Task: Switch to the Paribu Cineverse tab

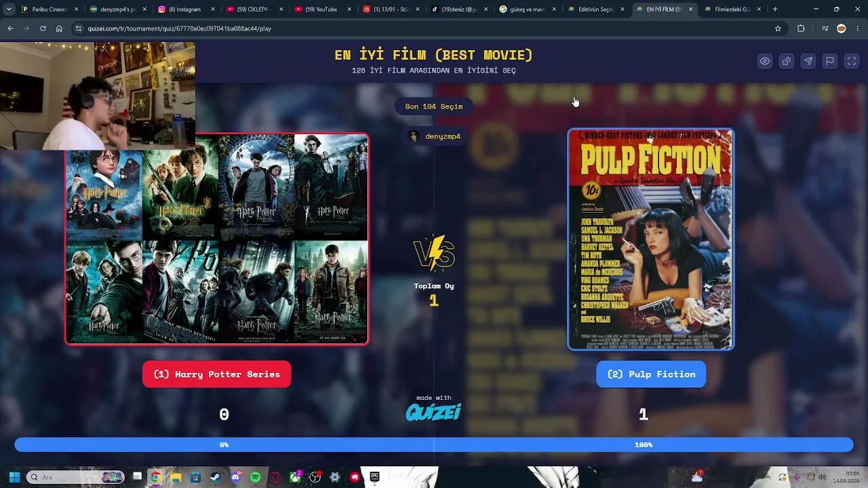Action: click(50, 9)
